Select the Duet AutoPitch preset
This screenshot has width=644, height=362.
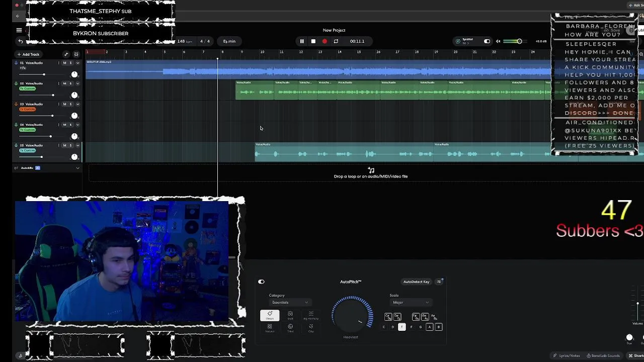tap(290, 315)
